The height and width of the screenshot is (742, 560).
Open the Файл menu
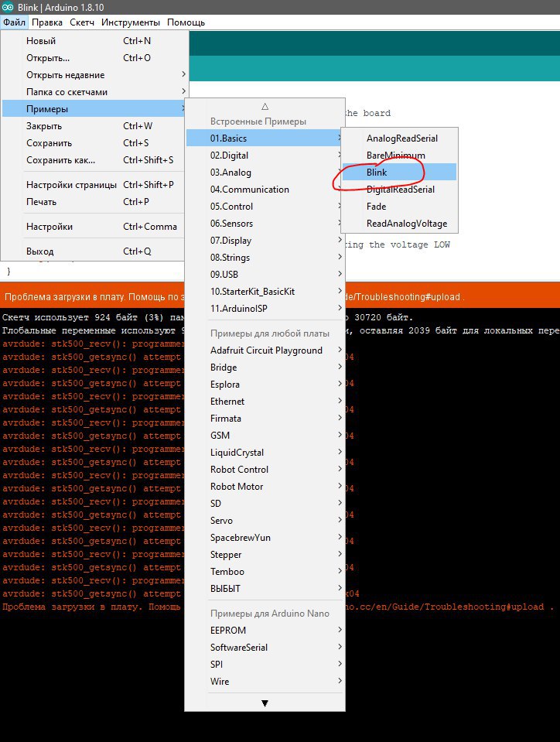14,22
